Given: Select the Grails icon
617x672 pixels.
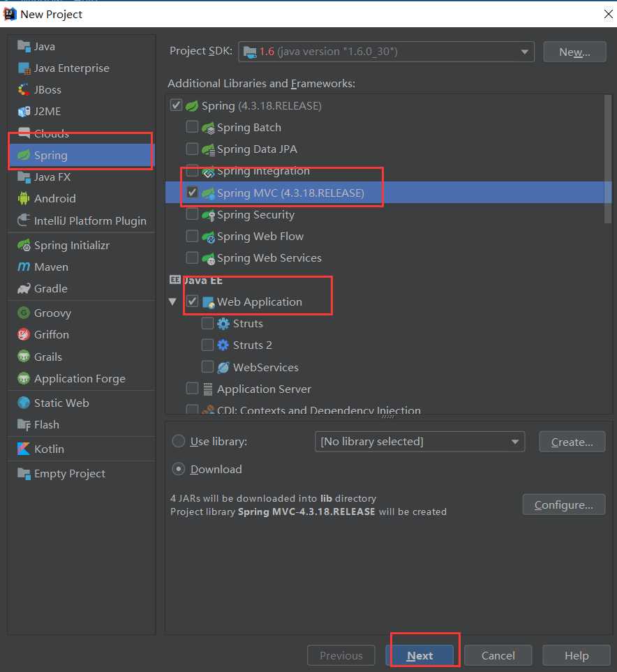Looking at the screenshot, I should click(x=24, y=357).
